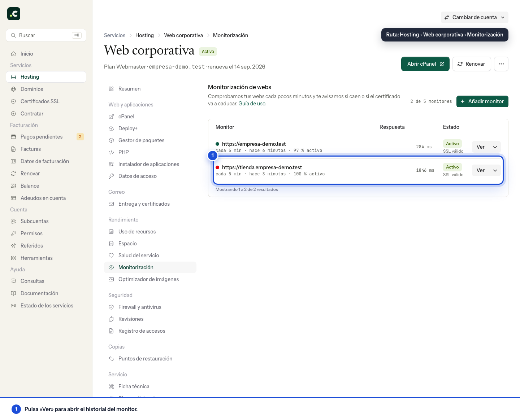
Task: Click the Deploy+ cloud icon
Action: tap(111, 128)
